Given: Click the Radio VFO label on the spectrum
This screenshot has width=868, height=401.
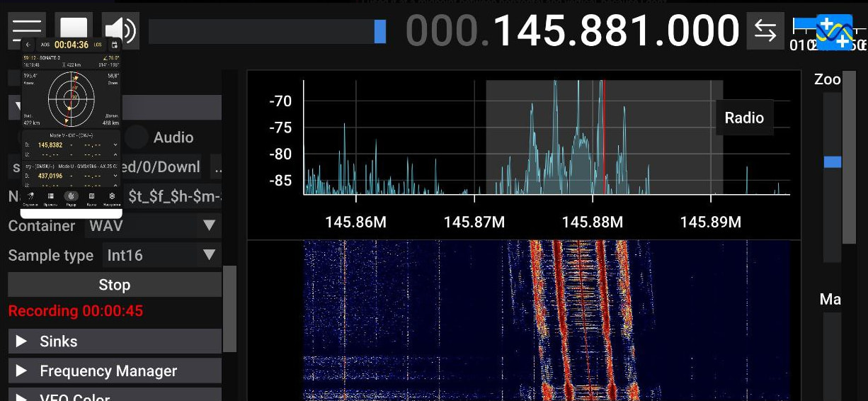Looking at the screenshot, I should 743,118.
